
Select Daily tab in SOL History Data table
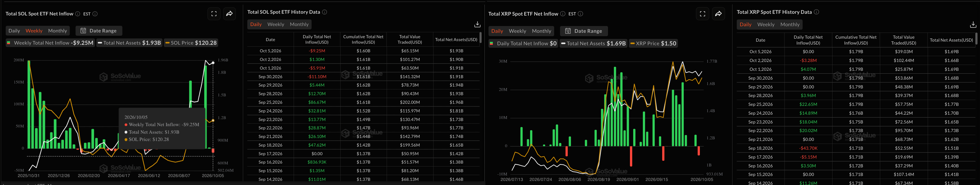256,24
